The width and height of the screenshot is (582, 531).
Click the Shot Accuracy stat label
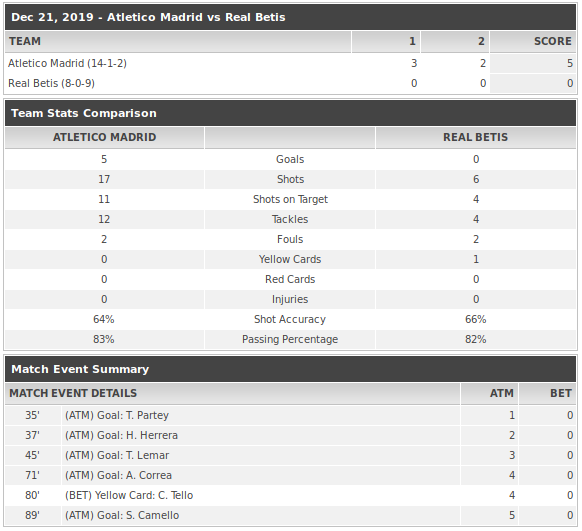click(x=290, y=319)
